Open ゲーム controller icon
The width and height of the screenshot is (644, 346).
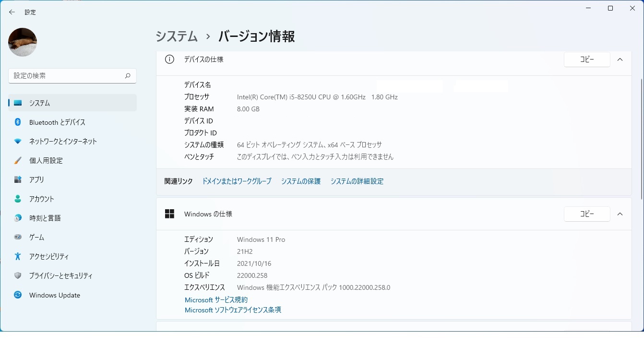[x=18, y=238]
